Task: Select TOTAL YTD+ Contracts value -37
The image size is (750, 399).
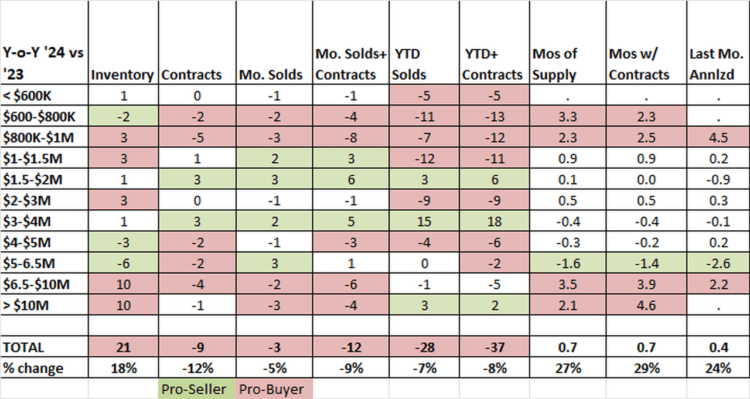Action: [x=494, y=347]
